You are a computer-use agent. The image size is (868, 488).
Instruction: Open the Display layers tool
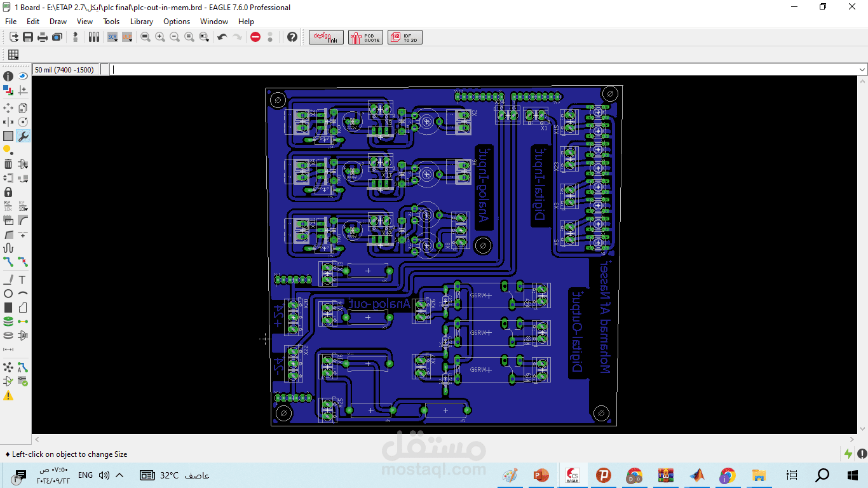click(8, 91)
